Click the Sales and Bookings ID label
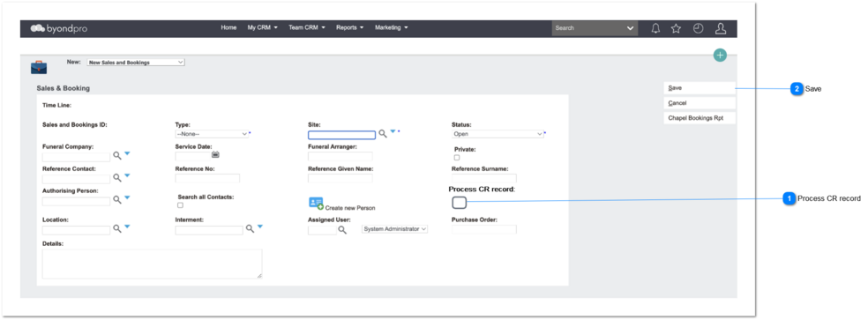The width and height of the screenshot is (868, 320). coord(75,125)
